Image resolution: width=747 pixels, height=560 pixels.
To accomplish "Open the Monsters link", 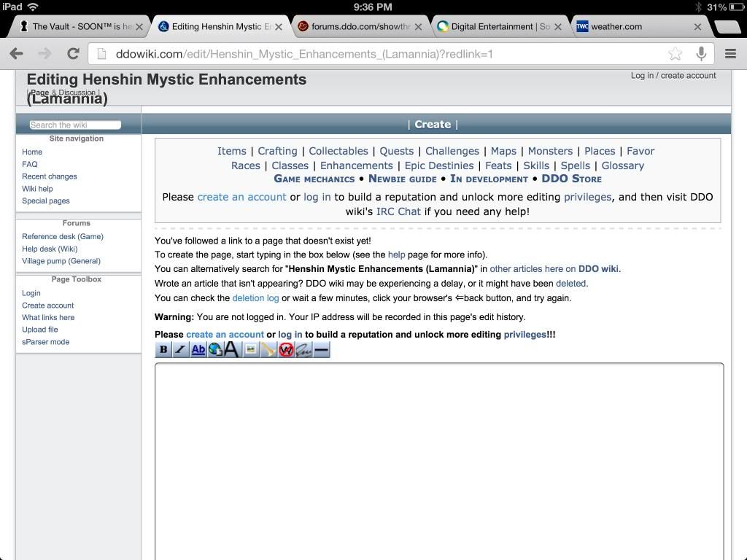I will pos(550,151).
